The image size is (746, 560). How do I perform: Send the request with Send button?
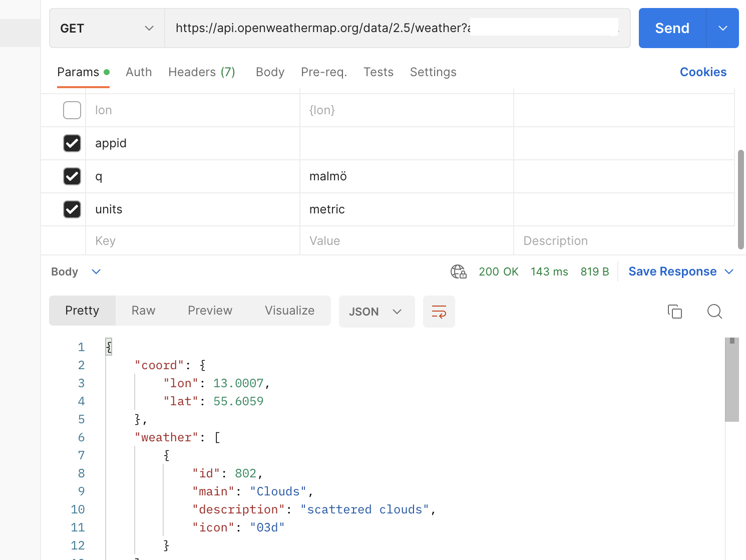coord(672,28)
